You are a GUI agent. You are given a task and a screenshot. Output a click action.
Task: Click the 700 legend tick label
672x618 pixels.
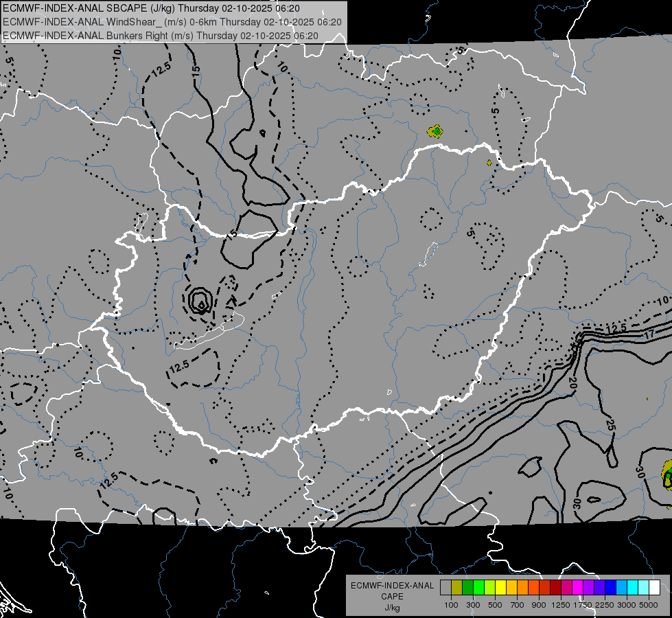click(x=517, y=605)
